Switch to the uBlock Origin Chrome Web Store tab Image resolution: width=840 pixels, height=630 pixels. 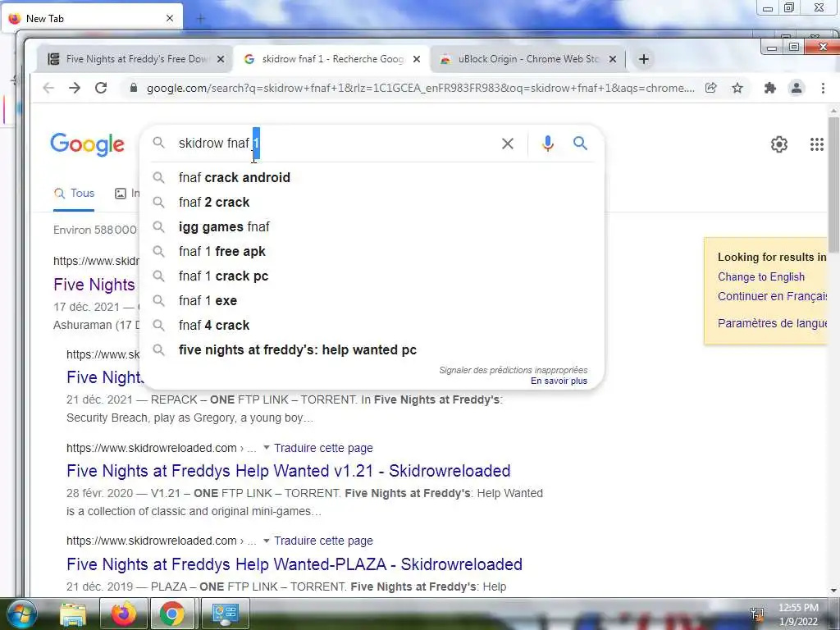click(x=527, y=59)
